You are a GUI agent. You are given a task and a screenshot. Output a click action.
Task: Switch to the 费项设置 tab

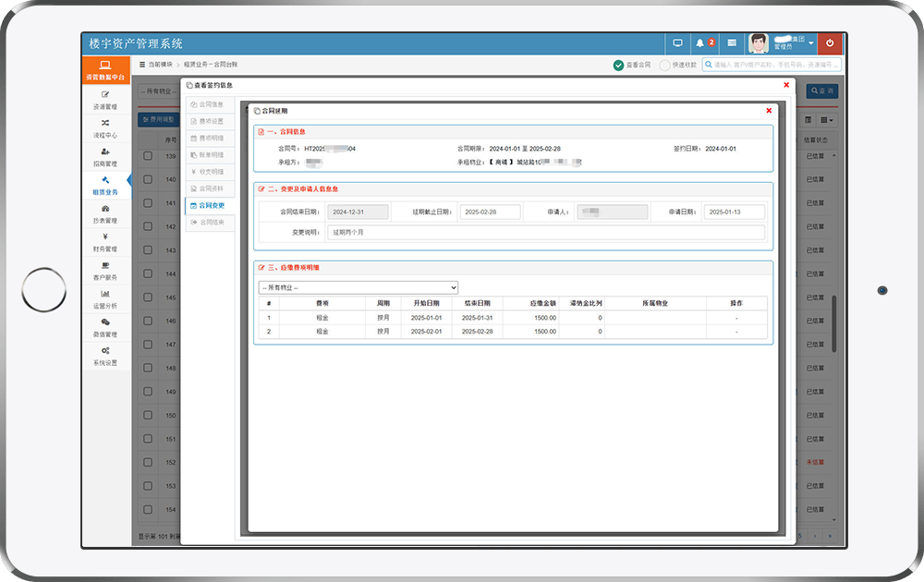[x=211, y=121]
